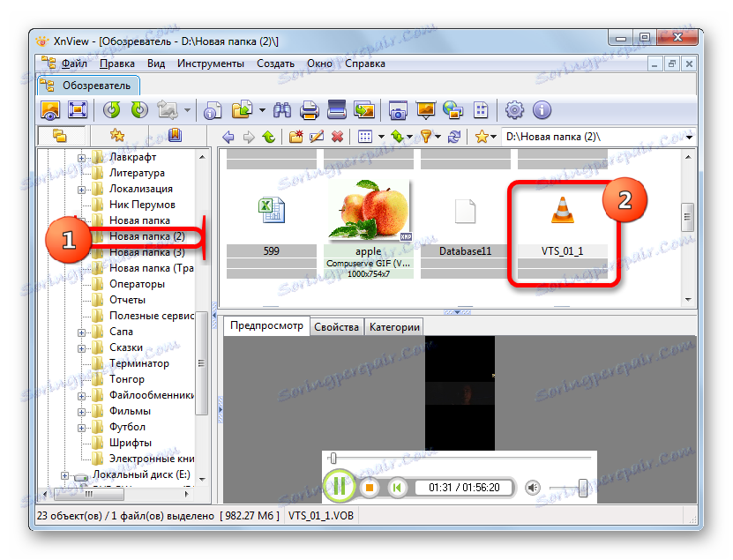The image size is (733, 560).
Task: Open options with the gear icon
Action: tap(514, 110)
